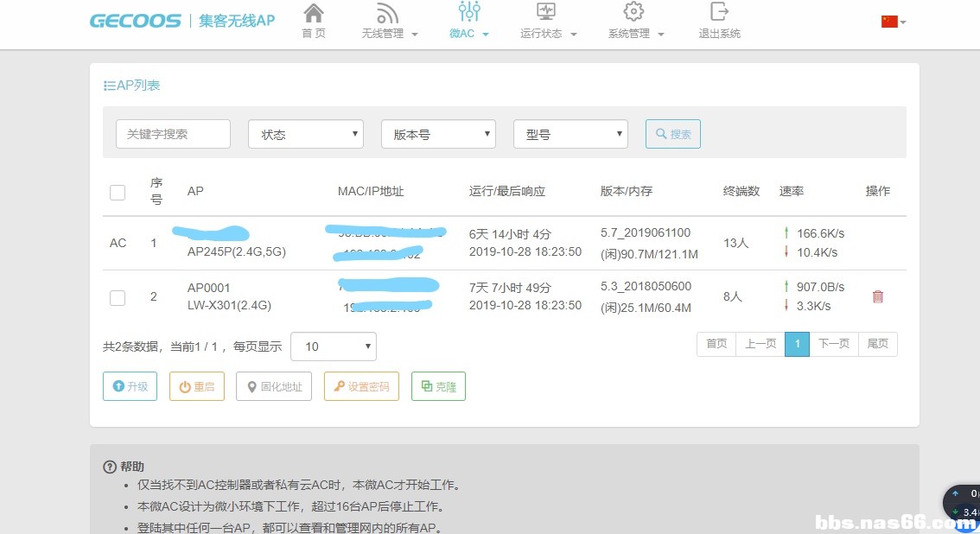Screen dimensions: 980x534
Task: Click the AP列表 list icon heading
Action: click(x=132, y=85)
